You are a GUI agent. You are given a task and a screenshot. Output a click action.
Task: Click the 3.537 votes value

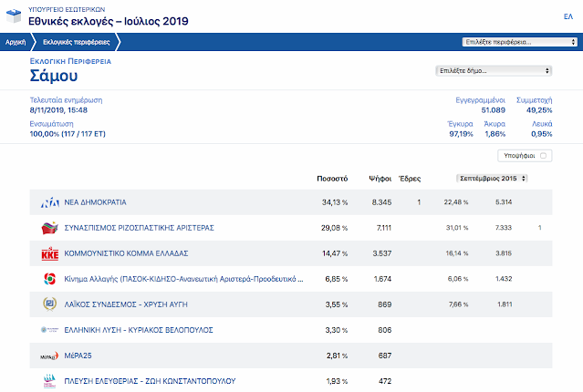[382, 253]
